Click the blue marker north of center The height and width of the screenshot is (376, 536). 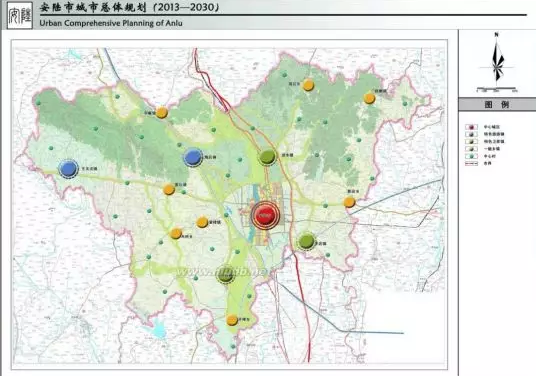[x=193, y=158]
